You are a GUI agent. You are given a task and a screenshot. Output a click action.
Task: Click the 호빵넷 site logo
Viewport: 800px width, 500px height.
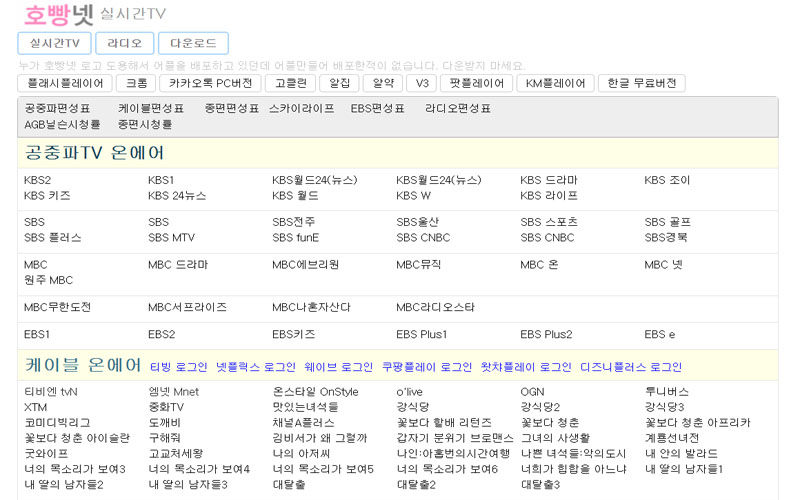[58, 15]
